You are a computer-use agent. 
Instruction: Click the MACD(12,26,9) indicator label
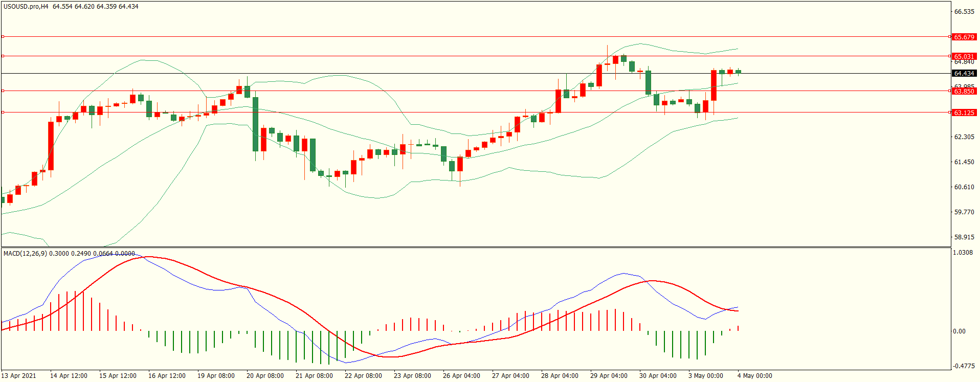click(25, 253)
